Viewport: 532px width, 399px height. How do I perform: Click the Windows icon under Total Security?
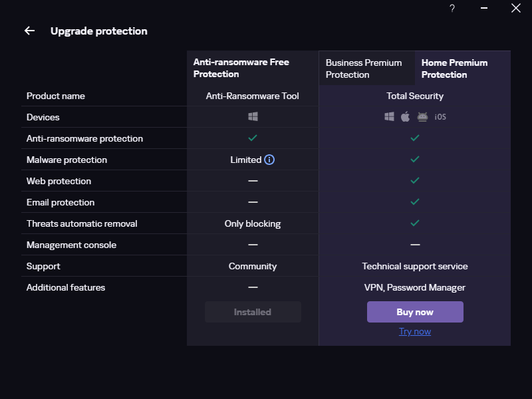(x=390, y=117)
